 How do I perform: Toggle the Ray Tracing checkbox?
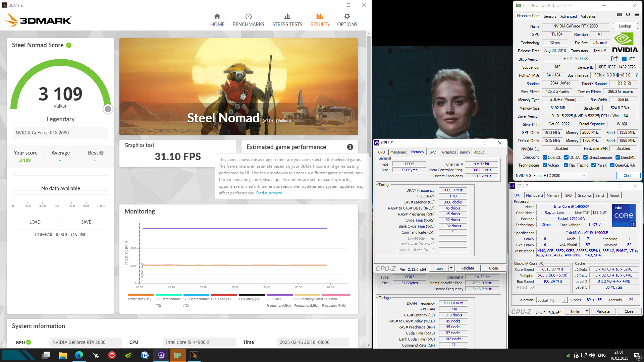coord(566,165)
